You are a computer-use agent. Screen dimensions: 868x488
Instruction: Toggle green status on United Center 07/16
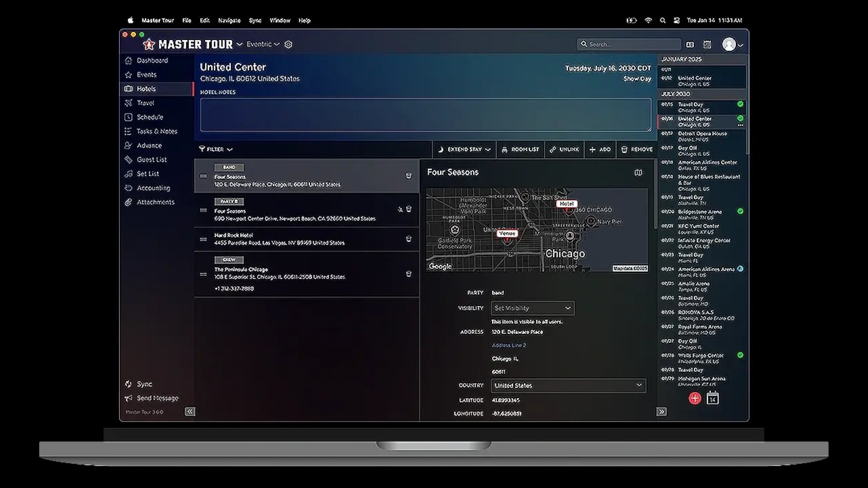click(x=740, y=118)
